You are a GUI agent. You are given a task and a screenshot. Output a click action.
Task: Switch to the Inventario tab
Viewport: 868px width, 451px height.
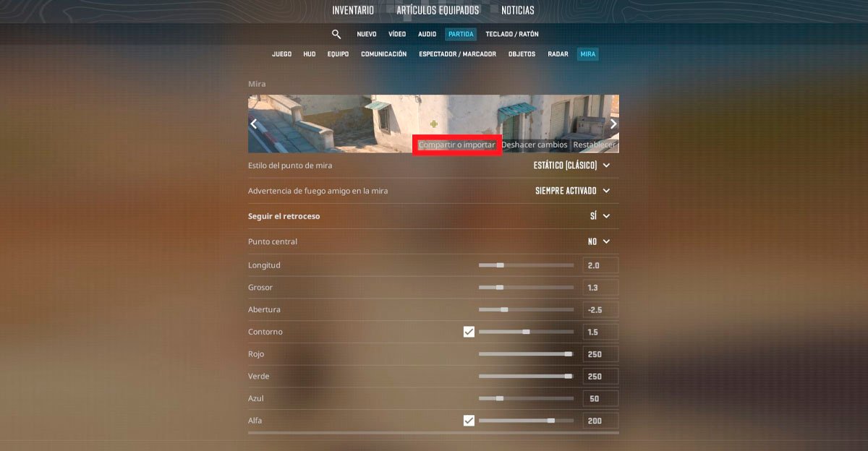(353, 10)
